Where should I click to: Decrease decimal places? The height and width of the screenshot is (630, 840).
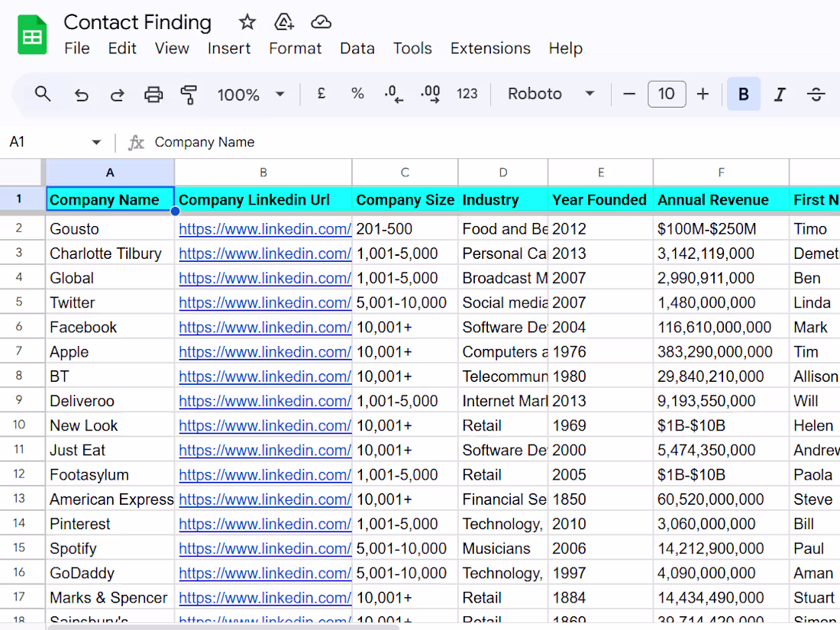tap(394, 94)
